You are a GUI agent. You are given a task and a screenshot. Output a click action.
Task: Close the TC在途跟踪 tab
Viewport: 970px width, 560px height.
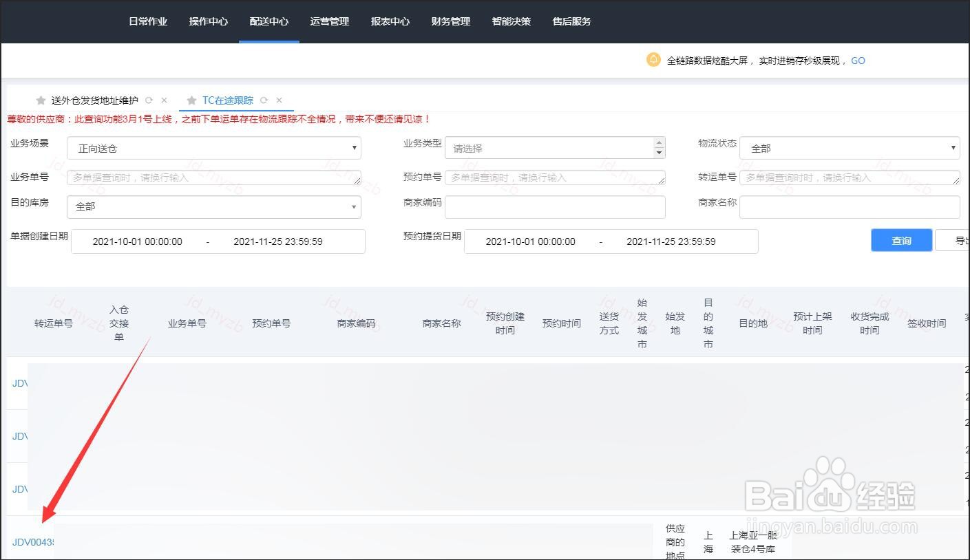pos(279,100)
